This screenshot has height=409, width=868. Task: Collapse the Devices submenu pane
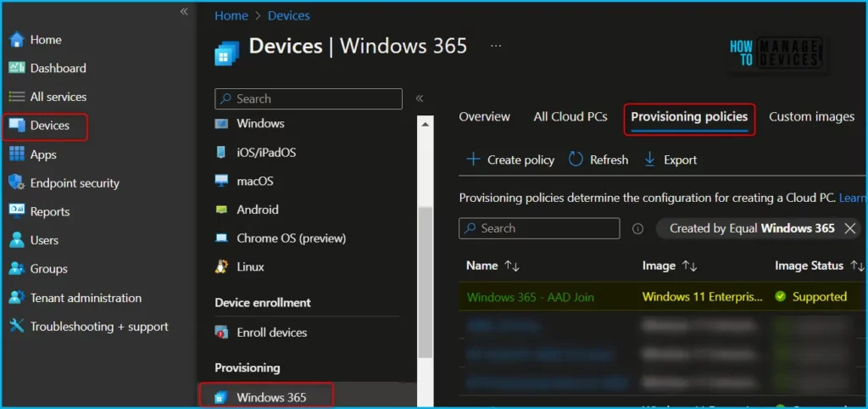coord(420,98)
